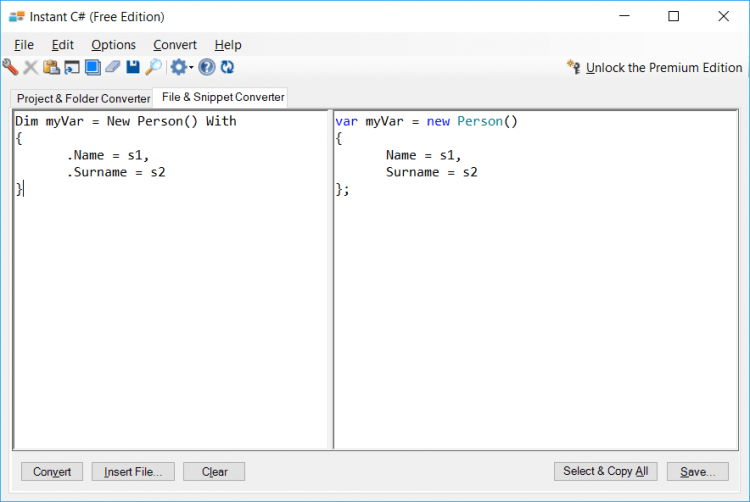Click the Insert File... button
Viewport: 750px width, 502px height.
point(133,471)
